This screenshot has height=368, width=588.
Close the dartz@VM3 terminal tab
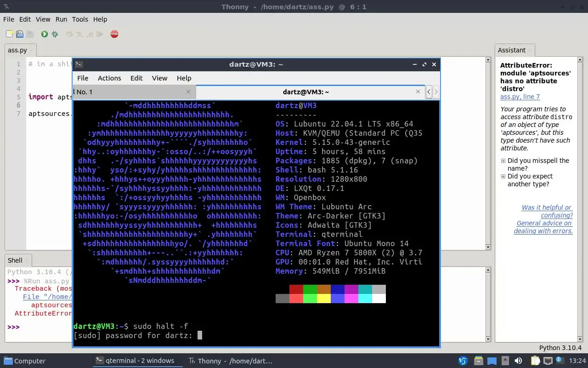[418, 92]
